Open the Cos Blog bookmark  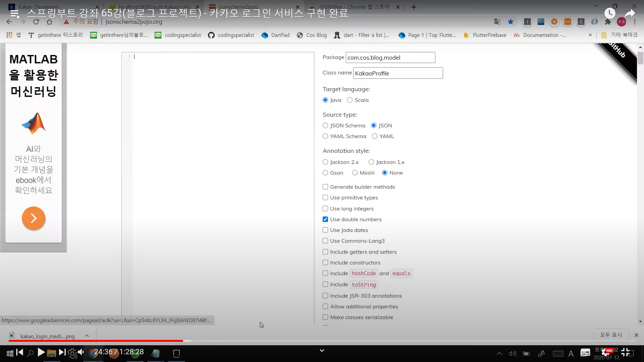point(312,35)
